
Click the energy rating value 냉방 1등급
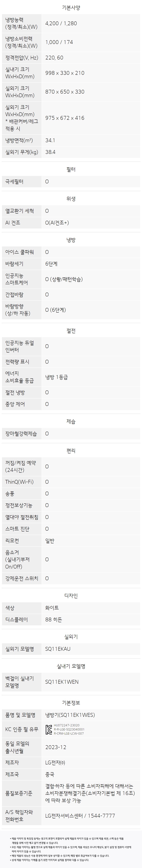56,377
